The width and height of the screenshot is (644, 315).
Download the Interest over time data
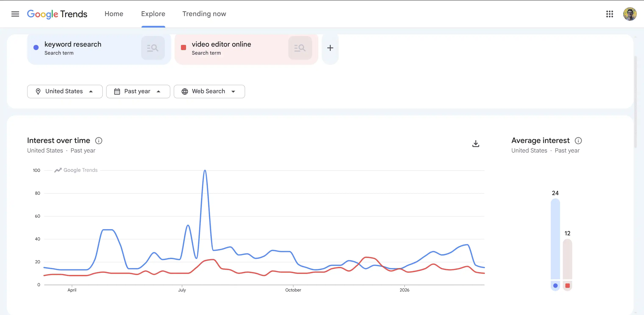point(475,143)
